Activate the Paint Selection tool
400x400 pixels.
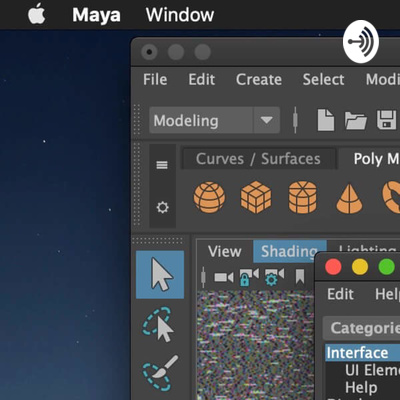coord(160,373)
